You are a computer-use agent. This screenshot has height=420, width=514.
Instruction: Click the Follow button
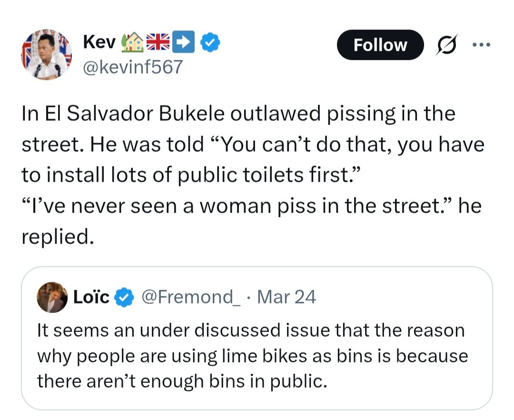pyautogui.click(x=380, y=45)
